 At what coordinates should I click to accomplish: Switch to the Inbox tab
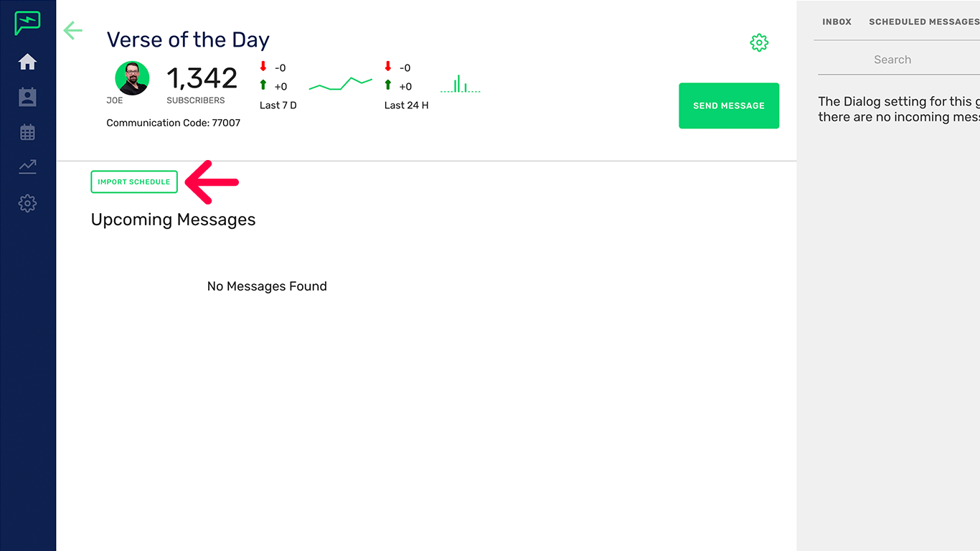pyautogui.click(x=837, y=22)
